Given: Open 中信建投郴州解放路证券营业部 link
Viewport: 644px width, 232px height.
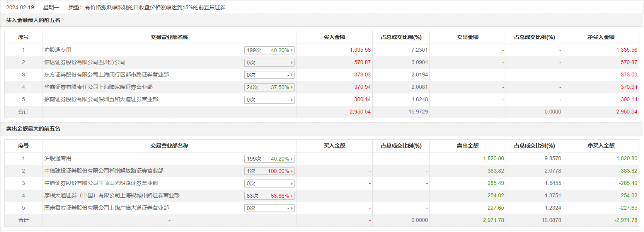Looking at the screenshot, I should (x=104, y=171).
